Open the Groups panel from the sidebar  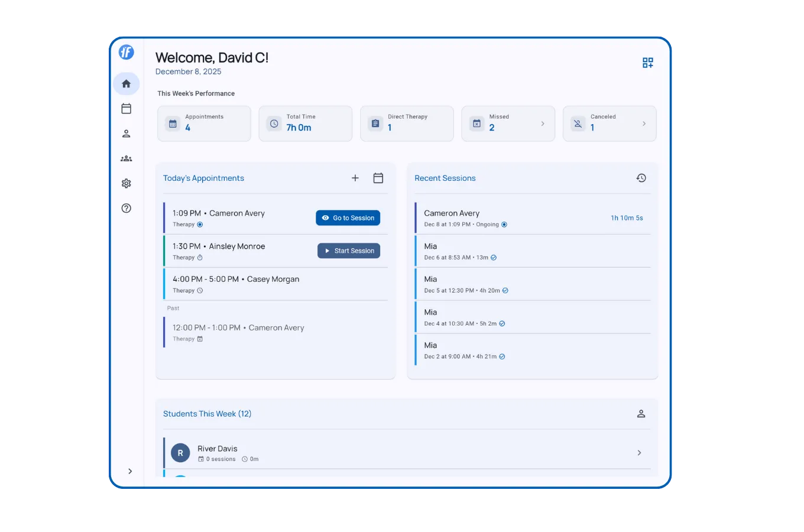tap(126, 158)
